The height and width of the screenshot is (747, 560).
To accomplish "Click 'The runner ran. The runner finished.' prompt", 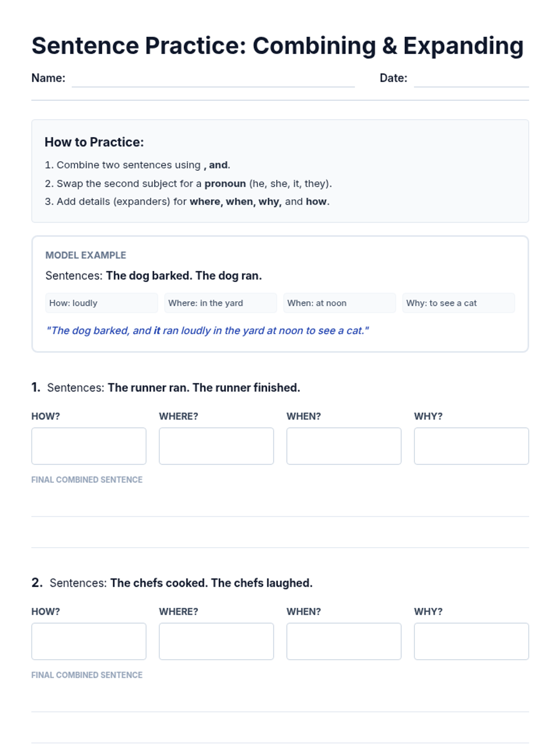I will tap(203, 388).
